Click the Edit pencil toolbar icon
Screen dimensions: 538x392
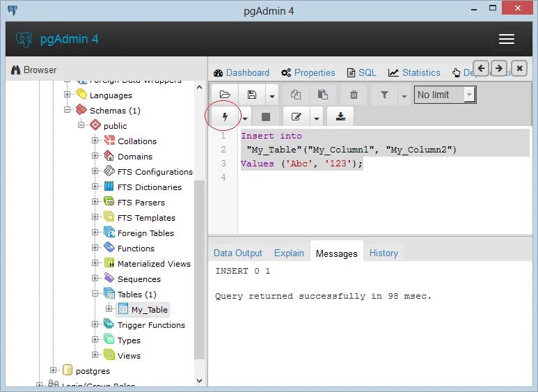tap(296, 117)
